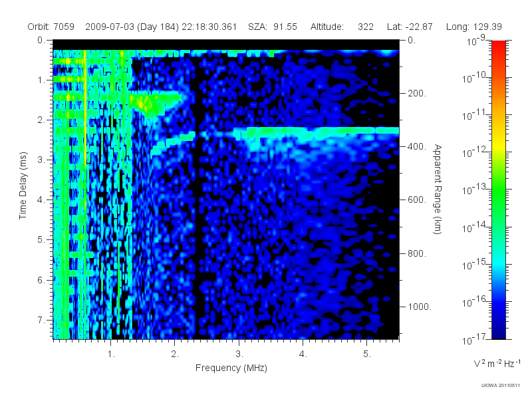Viewport: 532px width, 399px height.
Task: Click the 400. apparent range tick label
Action: tap(417, 146)
